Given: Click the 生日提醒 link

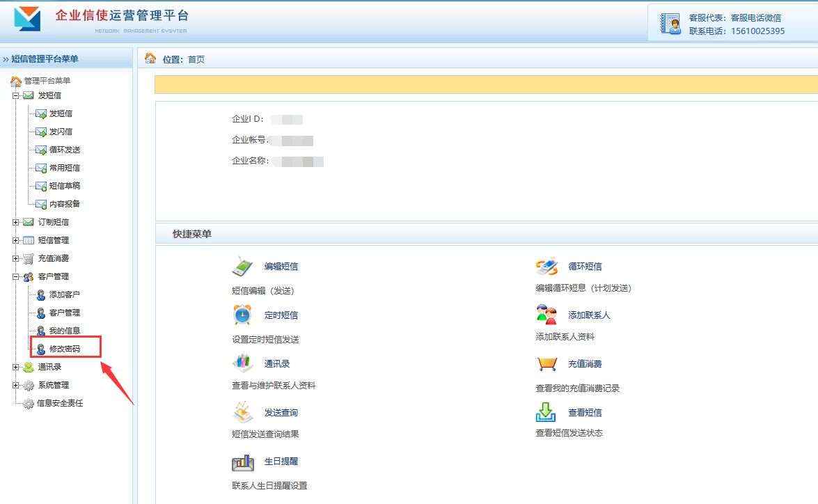Looking at the screenshot, I should point(281,462).
